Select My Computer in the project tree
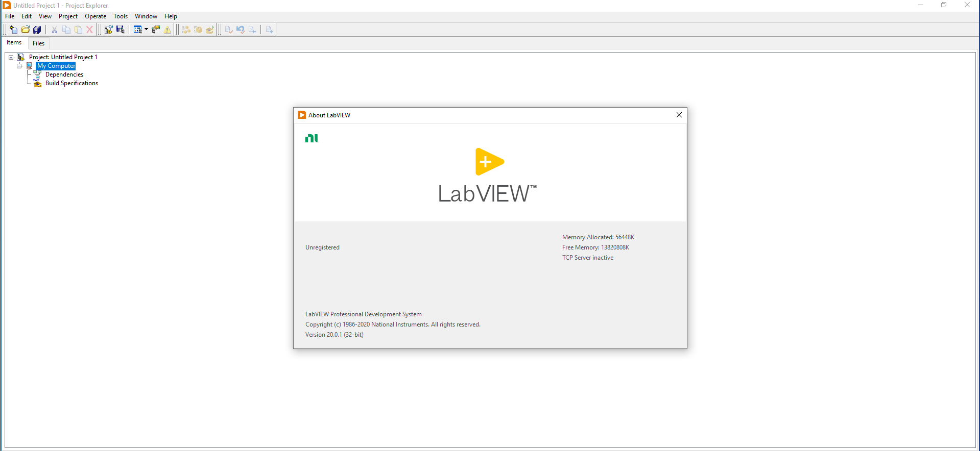The image size is (980, 451). coord(56,66)
